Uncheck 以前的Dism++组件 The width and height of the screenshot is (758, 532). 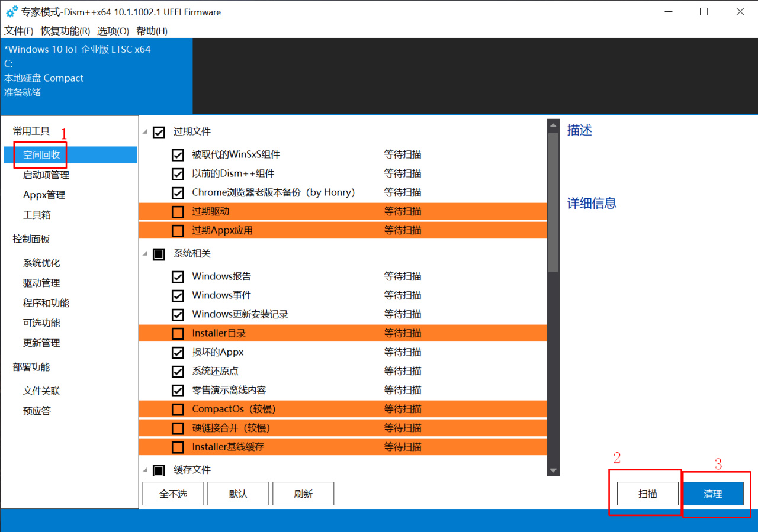pyautogui.click(x=178, y=174)
